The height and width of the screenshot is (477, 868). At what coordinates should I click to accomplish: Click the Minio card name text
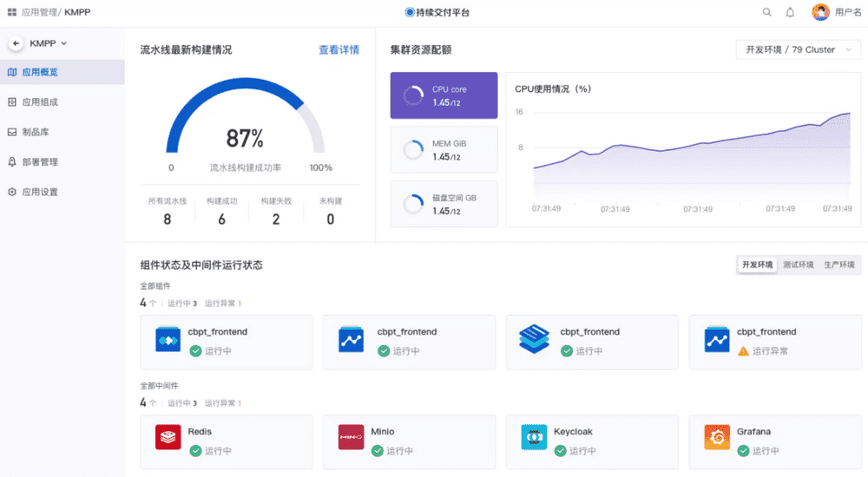click(x=383, y=432)
